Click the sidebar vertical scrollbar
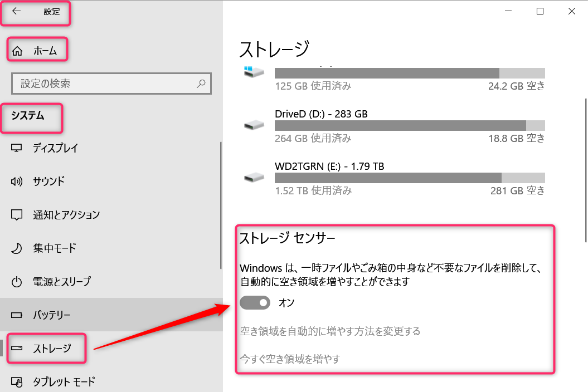This screenshot has width=588, height=392. tap(221, 205)
